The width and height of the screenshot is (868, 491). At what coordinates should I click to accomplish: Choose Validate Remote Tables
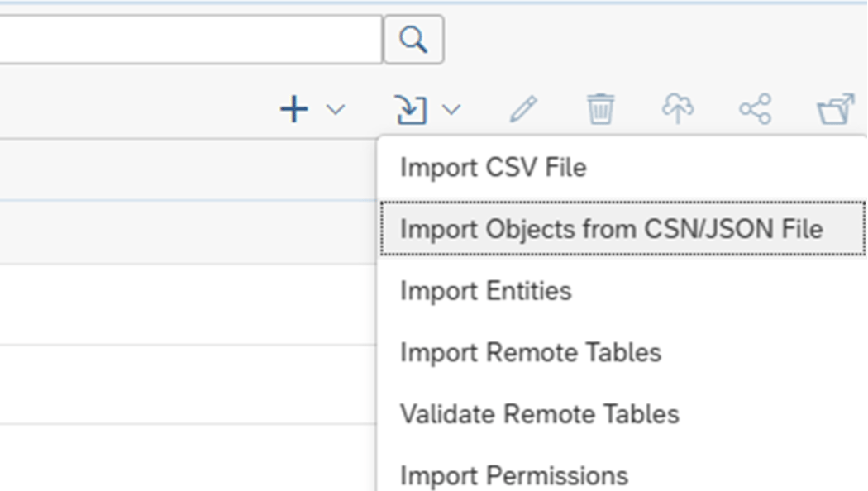(538, 414)
